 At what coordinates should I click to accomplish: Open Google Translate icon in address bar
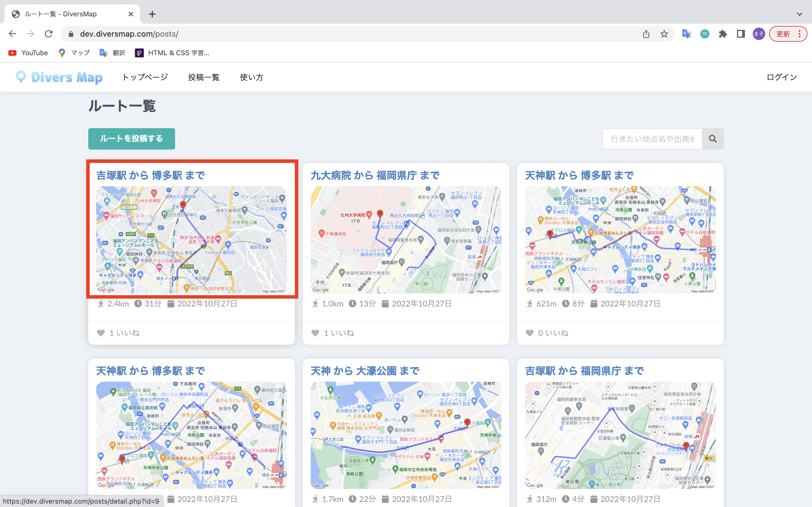pyautogui.click(x=686, y=34)
